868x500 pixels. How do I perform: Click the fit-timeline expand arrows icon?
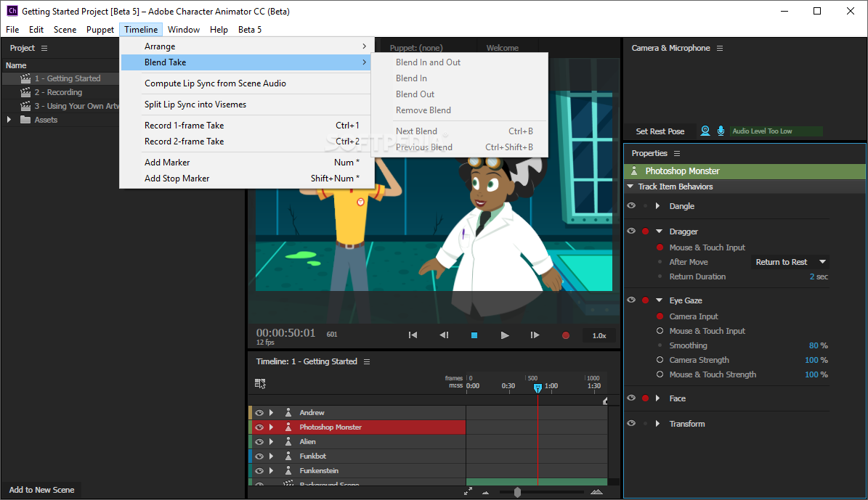[x=469, y=491]
